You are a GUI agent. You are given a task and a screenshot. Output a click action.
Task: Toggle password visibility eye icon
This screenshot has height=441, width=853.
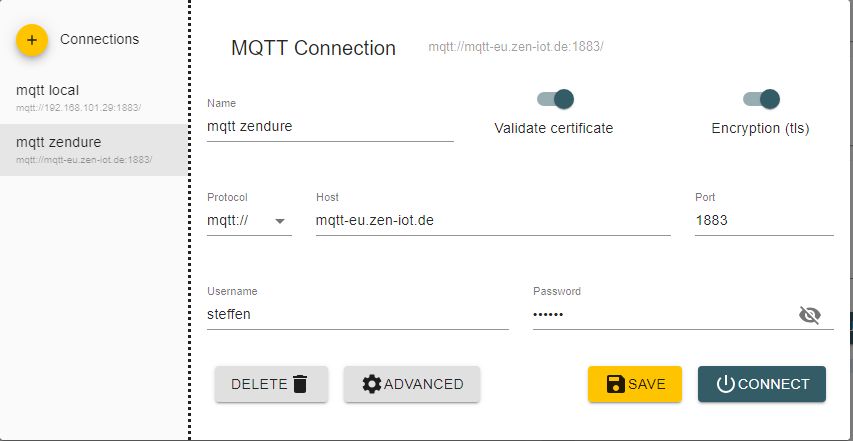[809, 316]
